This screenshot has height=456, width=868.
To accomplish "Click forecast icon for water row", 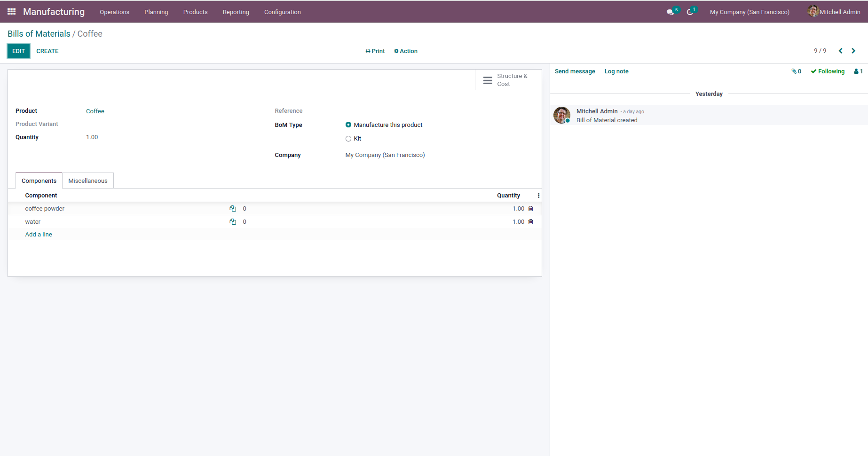I will 233,222.
